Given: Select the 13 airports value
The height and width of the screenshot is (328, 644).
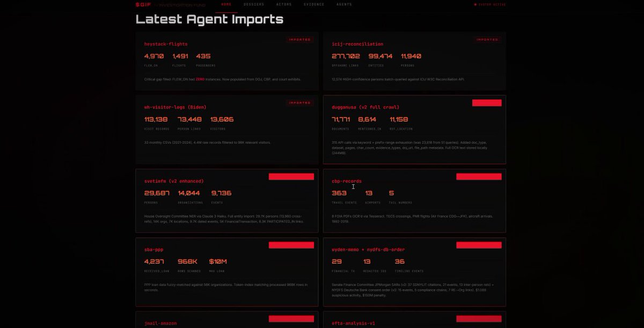Looking at the screenshot, I should coord(369,193).
